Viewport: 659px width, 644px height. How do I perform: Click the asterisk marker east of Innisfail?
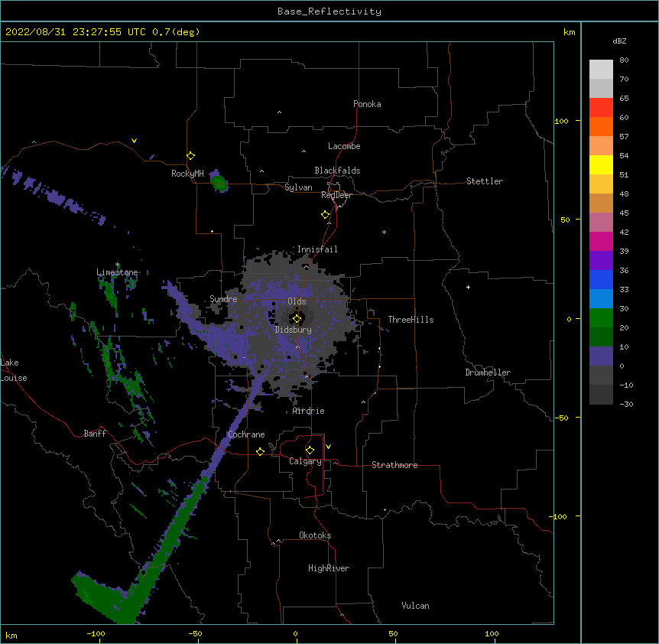(x=384, y=232)
